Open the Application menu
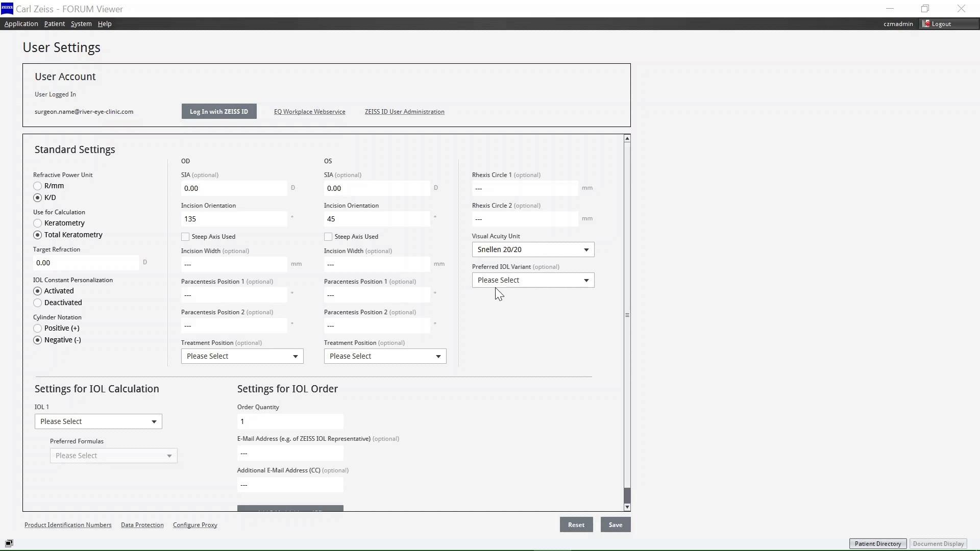 [21, 24]
